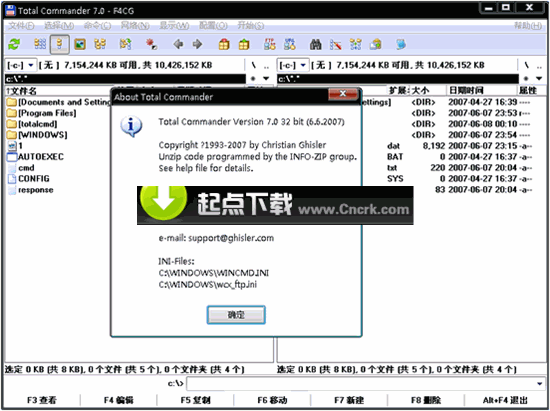Screen dimensions: 550x411
Task: Open the multi-rename tool icon
Action: tap(336, 44)
